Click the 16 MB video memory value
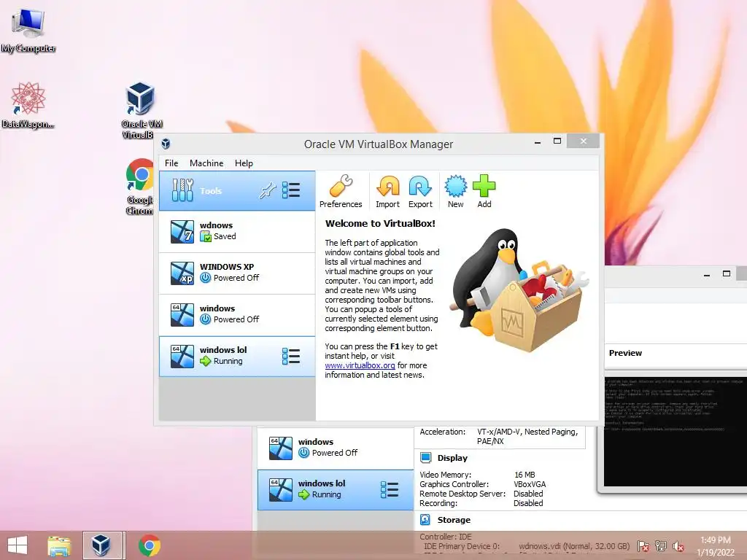 [525, 475]
